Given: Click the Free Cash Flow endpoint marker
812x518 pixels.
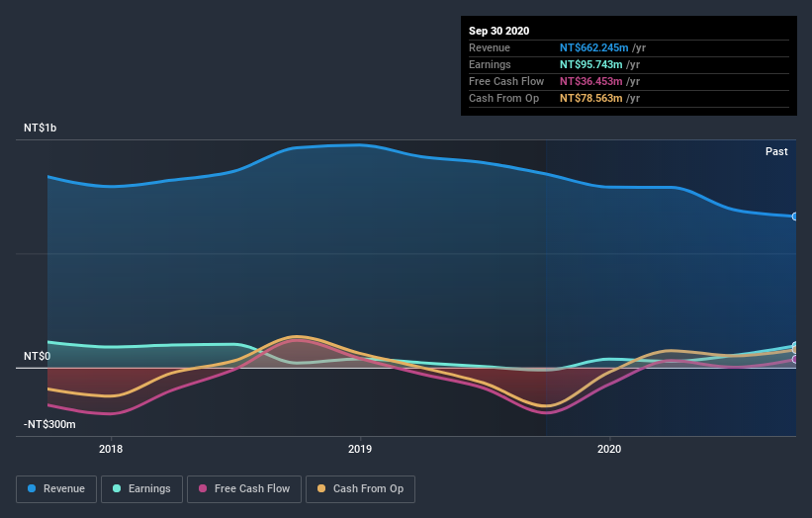Looking at the screenshot, I should (x=795, y=359).
